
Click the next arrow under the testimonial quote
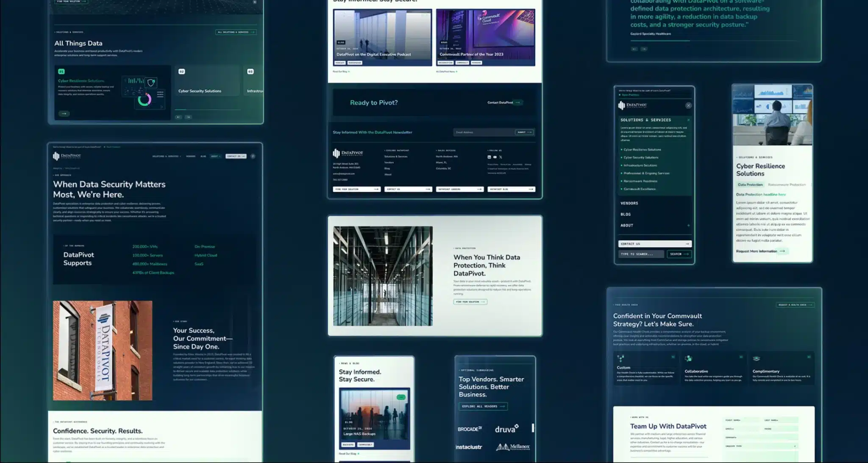pyautogui.click(x=644, y=49)
